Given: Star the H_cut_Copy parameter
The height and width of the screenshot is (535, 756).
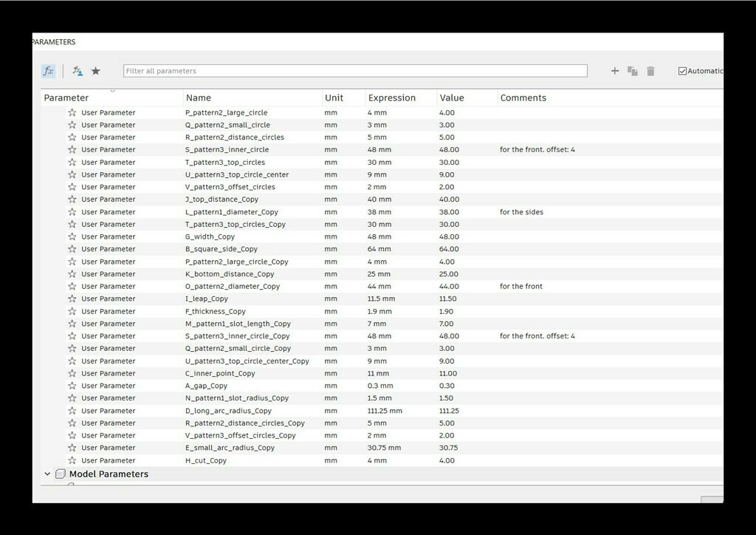Looking at the screenshot, I should click(72, 460).
